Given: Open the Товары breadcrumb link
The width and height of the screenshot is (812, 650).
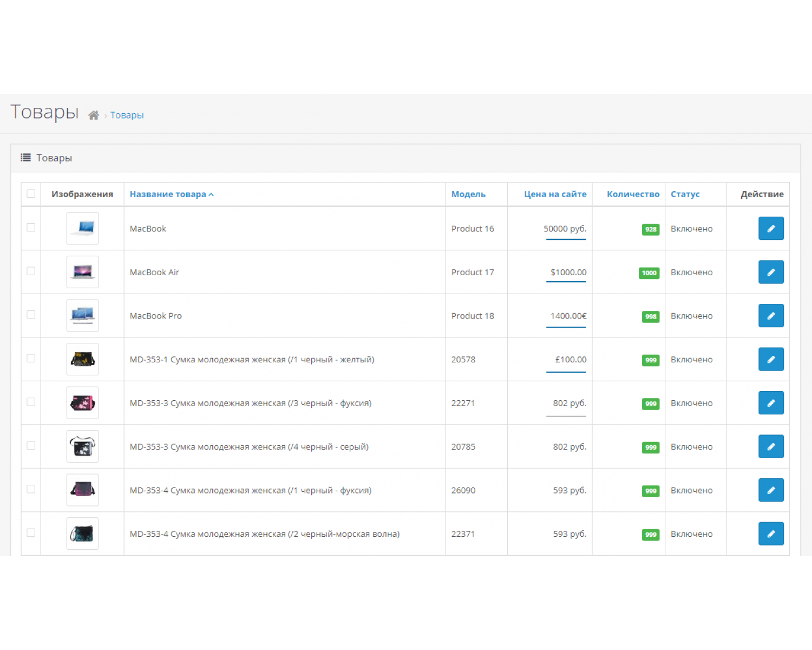Looking at the screenshot, I should click(127, 115).
